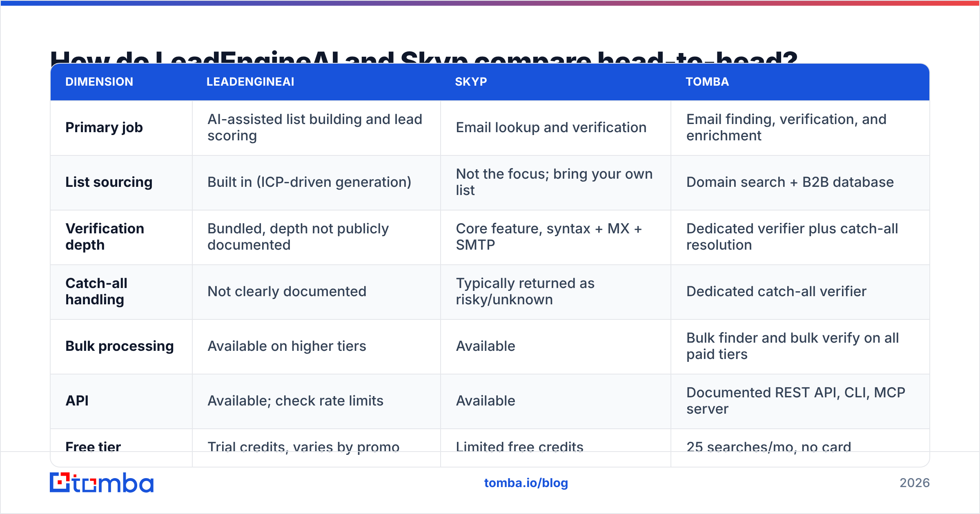Click 'Not clearly documented' cell
Screen dimensions: 980x514
(287, 292)
